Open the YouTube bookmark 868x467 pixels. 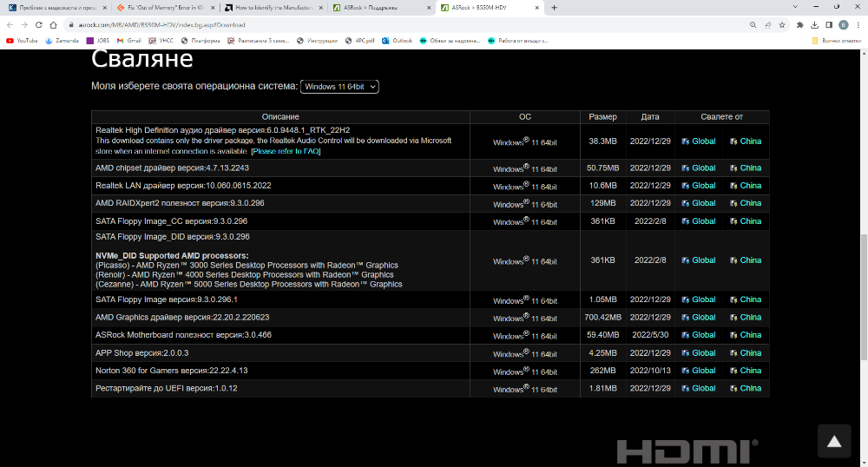(23, 41)
